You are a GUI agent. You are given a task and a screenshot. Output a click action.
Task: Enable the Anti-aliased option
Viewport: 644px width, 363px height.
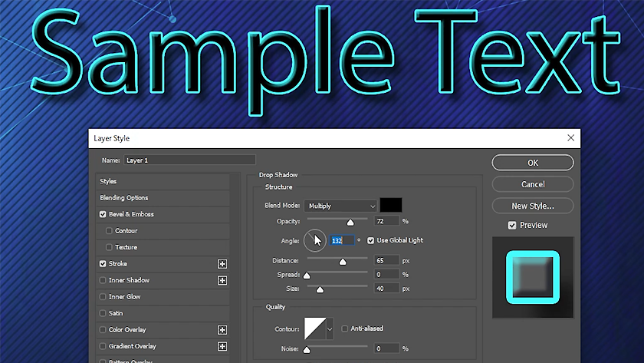click(x=345, y=328)
